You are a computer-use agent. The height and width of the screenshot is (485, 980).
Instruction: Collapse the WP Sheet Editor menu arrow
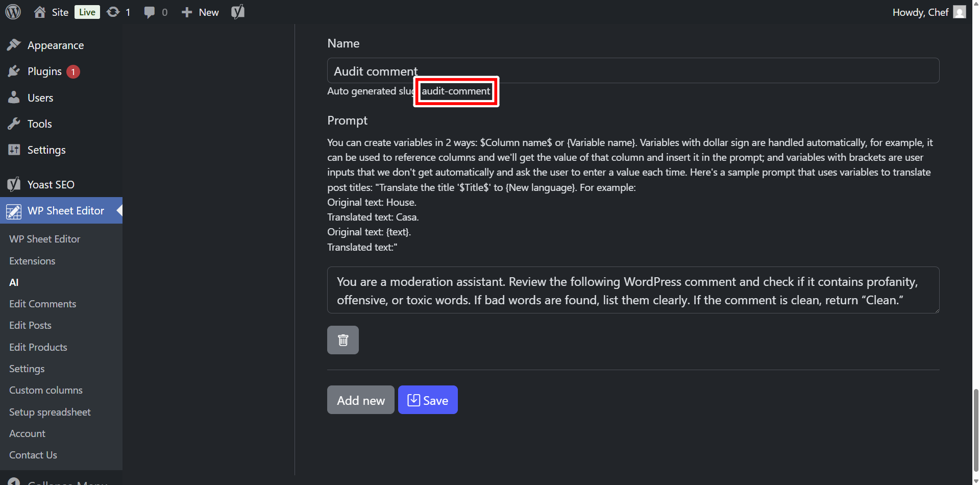119,210
